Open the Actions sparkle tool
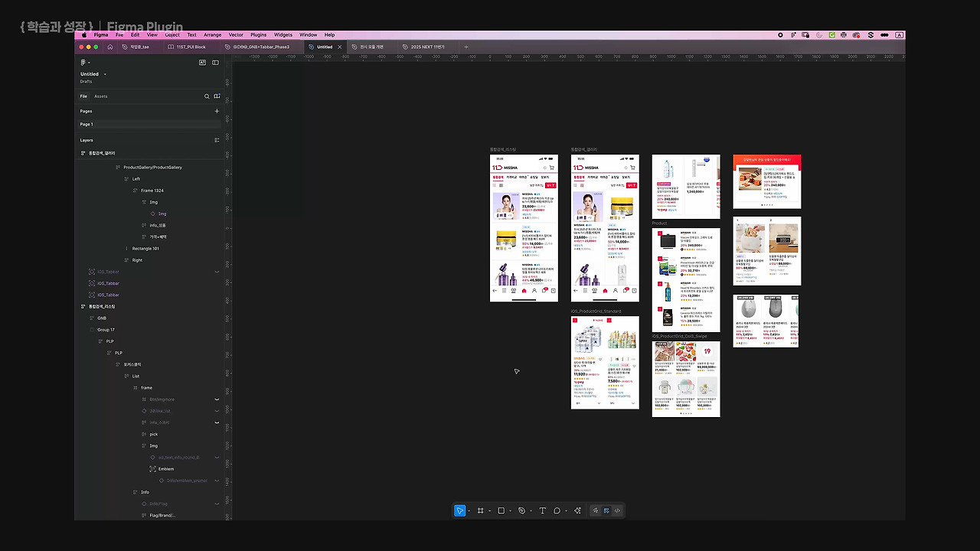 pyautogui.click(x=577, y=510)
